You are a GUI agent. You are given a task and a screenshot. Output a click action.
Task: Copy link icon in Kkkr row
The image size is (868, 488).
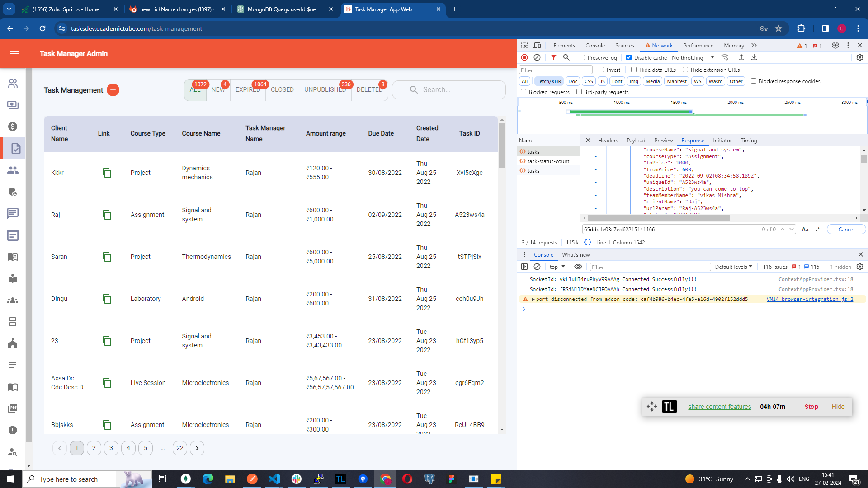click(107, 173)
